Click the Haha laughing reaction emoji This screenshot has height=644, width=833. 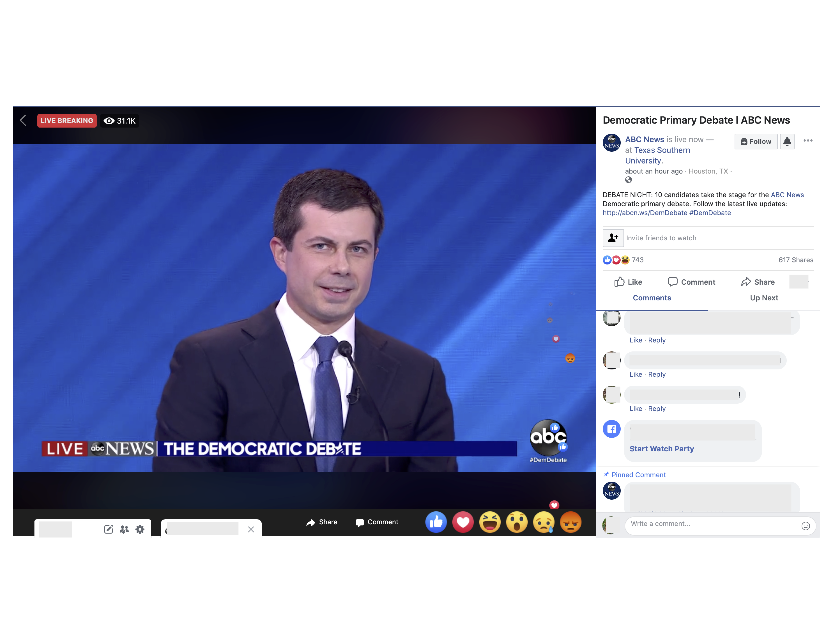click(x=490, y=522)
